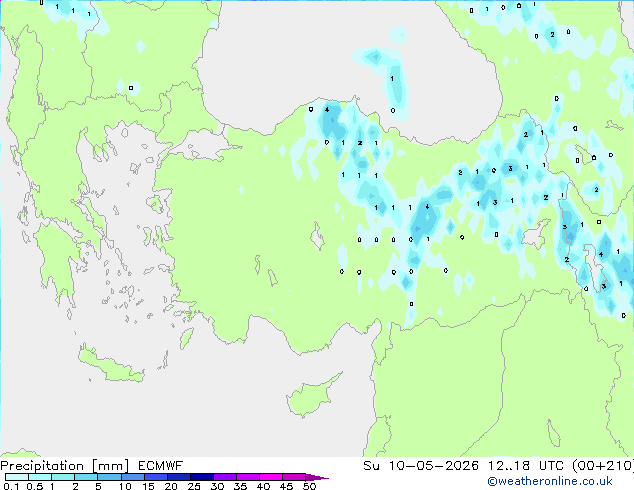Viewport: 634px width, 490px height.
Task: Click the 30–35 mm purple swatch
Action: (224, 477)
